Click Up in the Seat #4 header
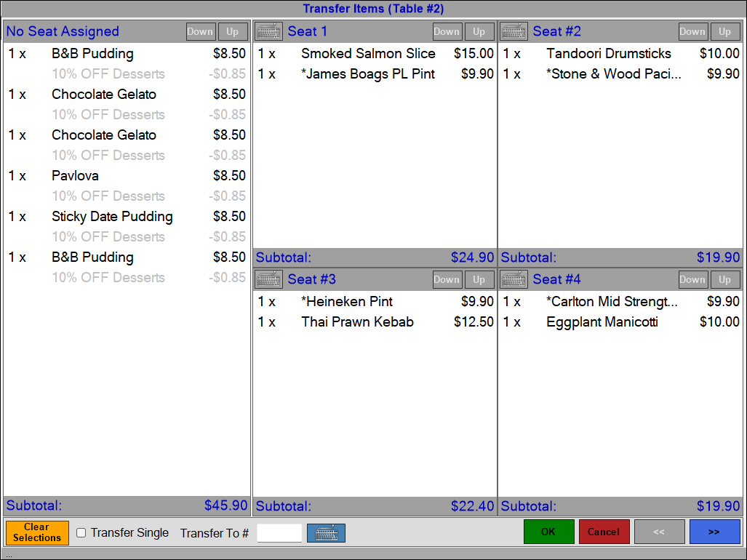This screenshot has width=747, height=560. [725, 280]
